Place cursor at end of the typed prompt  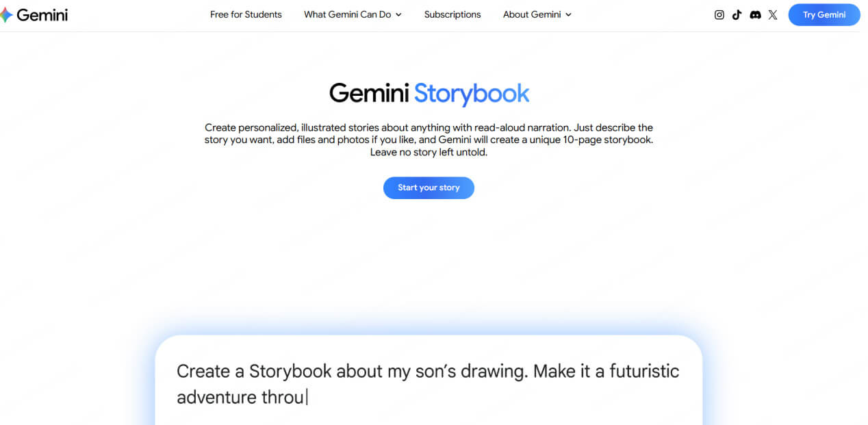click(x=309, y=397)
